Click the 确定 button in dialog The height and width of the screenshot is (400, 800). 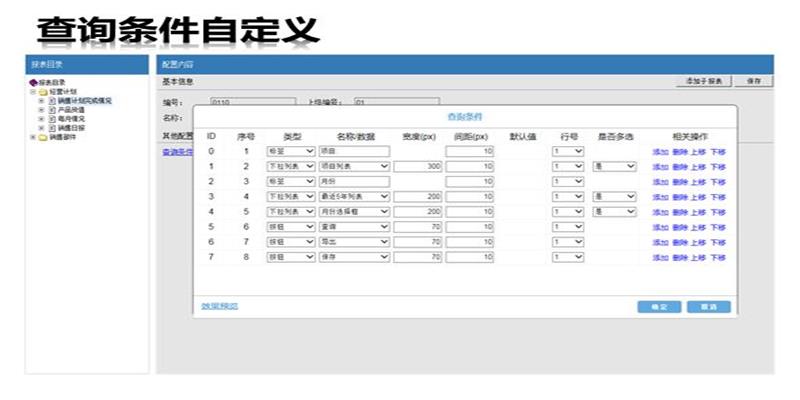(x=659, y=306)
